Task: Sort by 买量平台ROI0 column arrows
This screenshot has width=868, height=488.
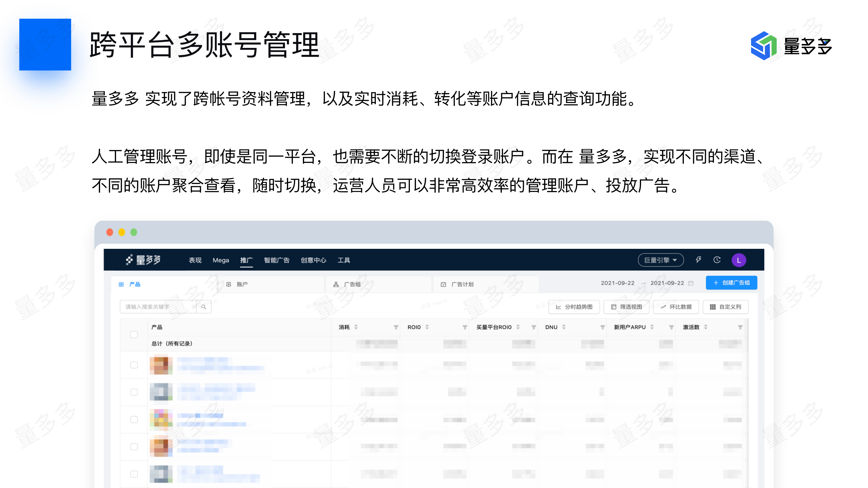Action: click(x=518, y=327)
